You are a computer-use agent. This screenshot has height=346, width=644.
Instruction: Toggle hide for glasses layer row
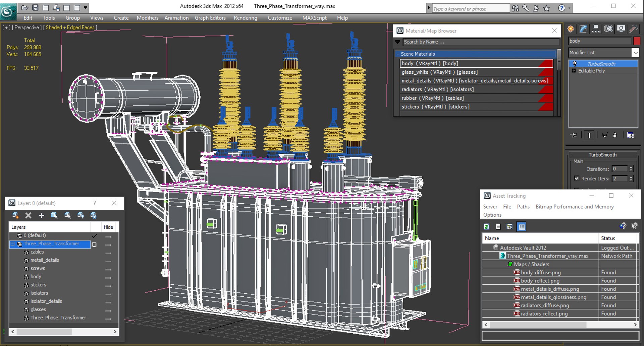(x=108, y=311)
